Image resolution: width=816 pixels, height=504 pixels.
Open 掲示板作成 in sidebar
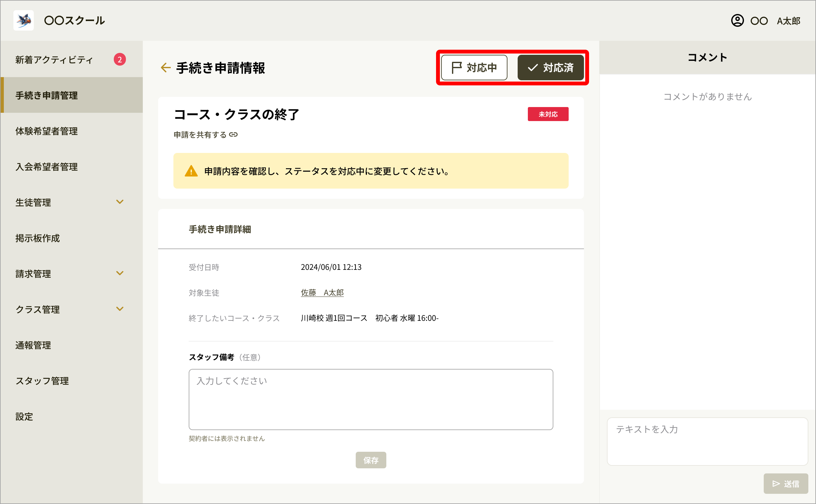(x=72, y=238)
